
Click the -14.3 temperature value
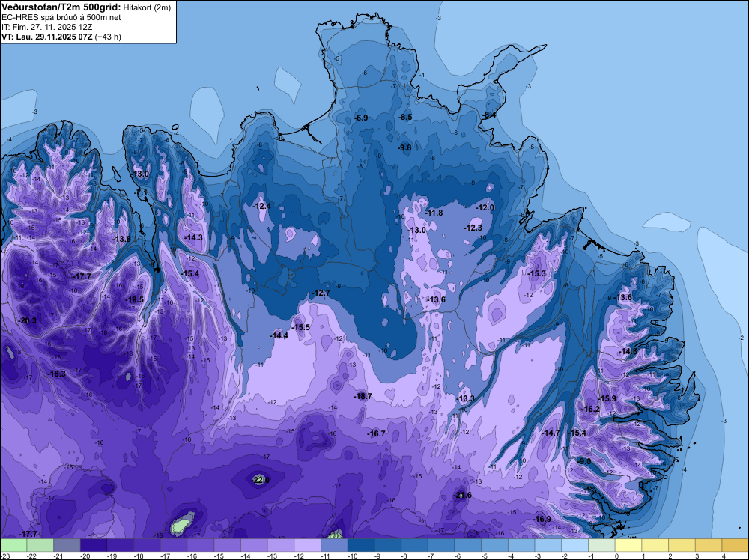click(193, 237)
